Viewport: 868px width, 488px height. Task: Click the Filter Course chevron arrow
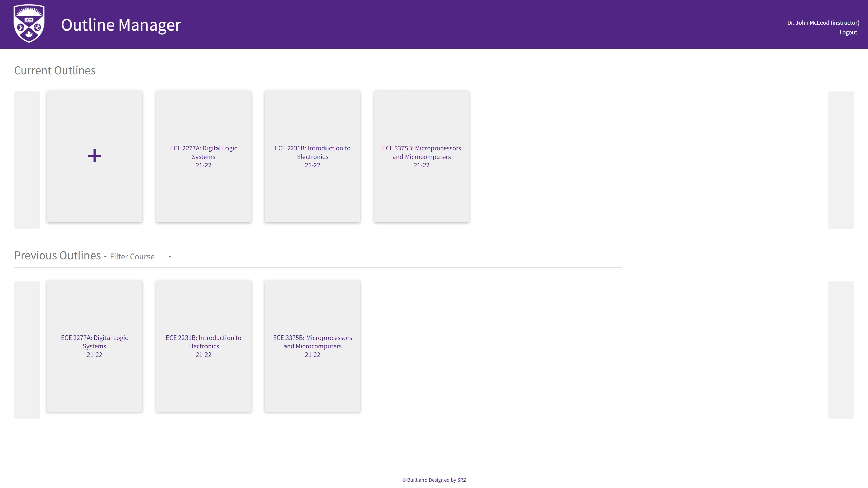[170, 257]
